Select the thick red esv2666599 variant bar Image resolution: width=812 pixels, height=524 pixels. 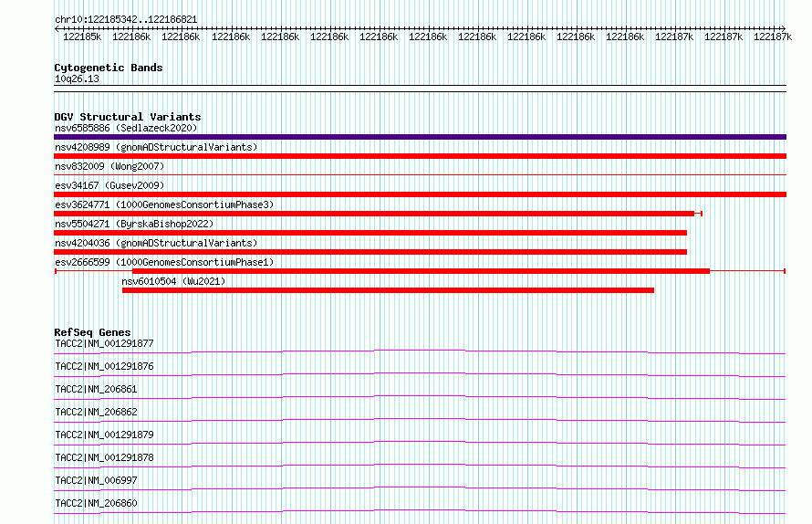[x=421, y=271]
